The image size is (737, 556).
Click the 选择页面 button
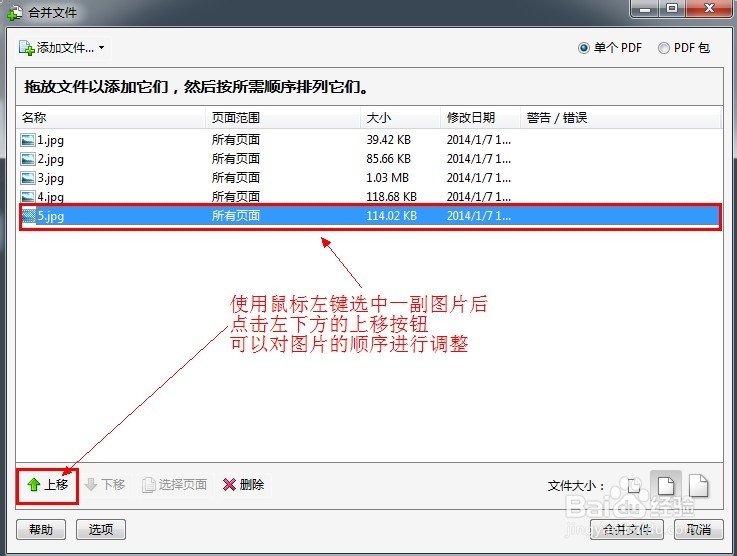(175, 485)
